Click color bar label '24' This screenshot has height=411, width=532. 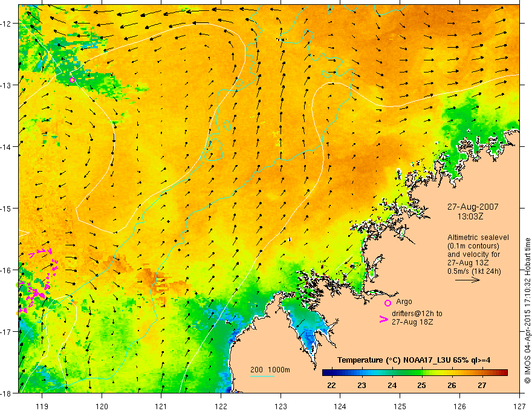click(392, 385)
